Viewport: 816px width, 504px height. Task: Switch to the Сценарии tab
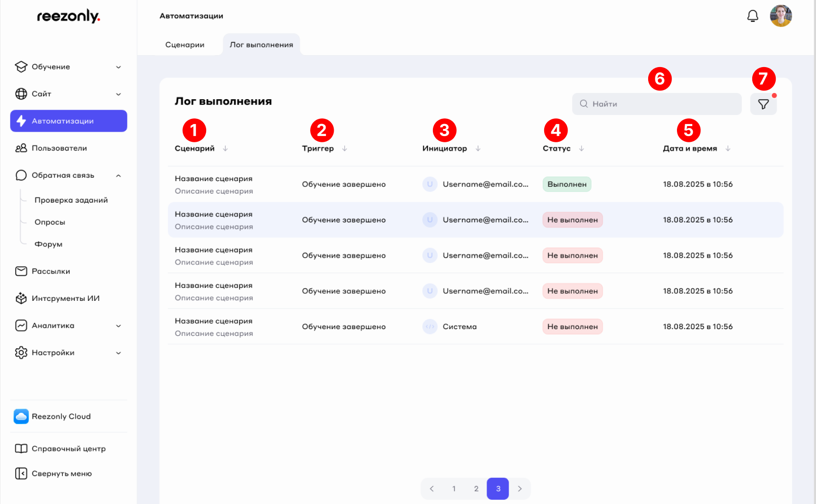tap(185, 45)
